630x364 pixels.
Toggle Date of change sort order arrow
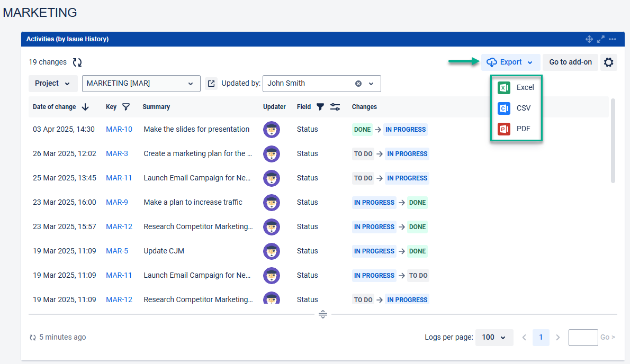pyautogui.click(x=85, y=107)
